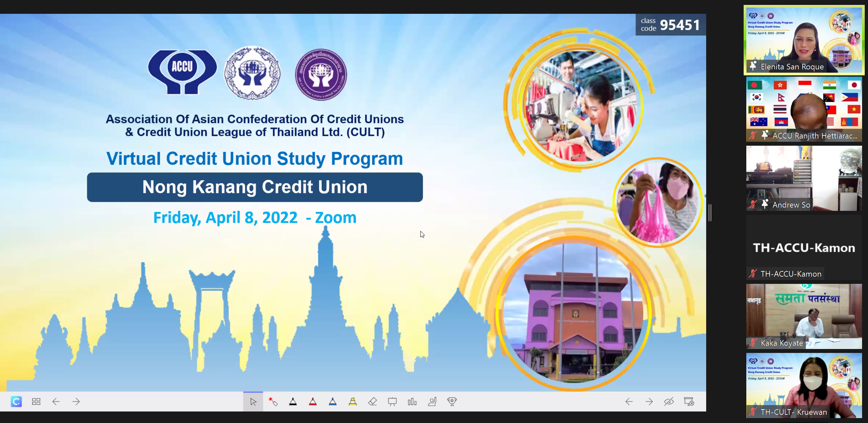Pick the black pen color

(x=293, y=401)
